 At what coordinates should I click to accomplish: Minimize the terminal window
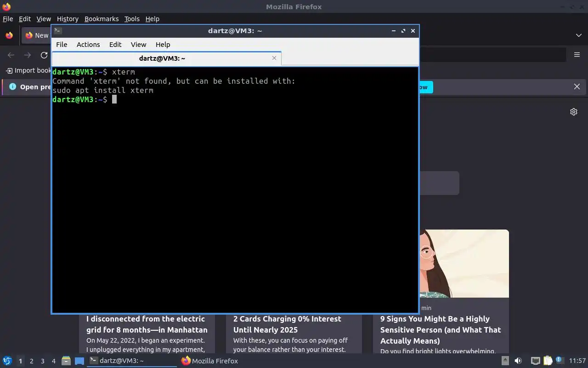[394, 31]
